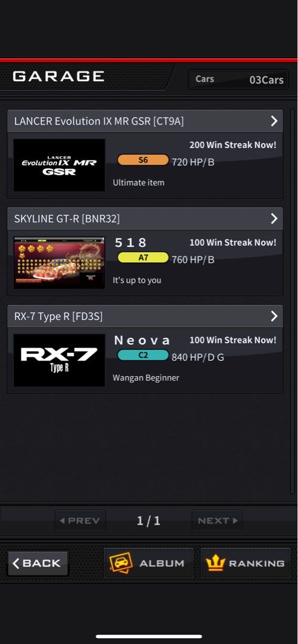This screenshot has height=644, width=298.
Task: Click the teal C2 rank badge
Action: point(143,355)
